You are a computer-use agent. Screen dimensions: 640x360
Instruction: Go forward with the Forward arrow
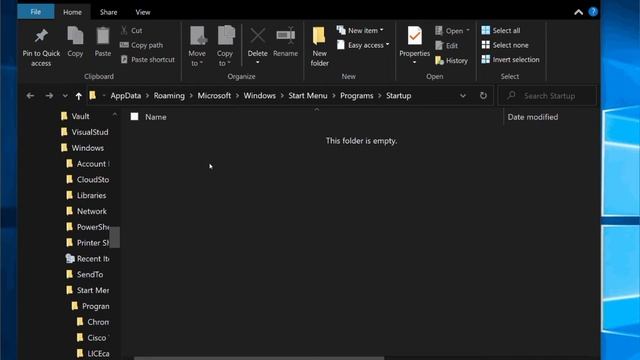tap(49, 96)
